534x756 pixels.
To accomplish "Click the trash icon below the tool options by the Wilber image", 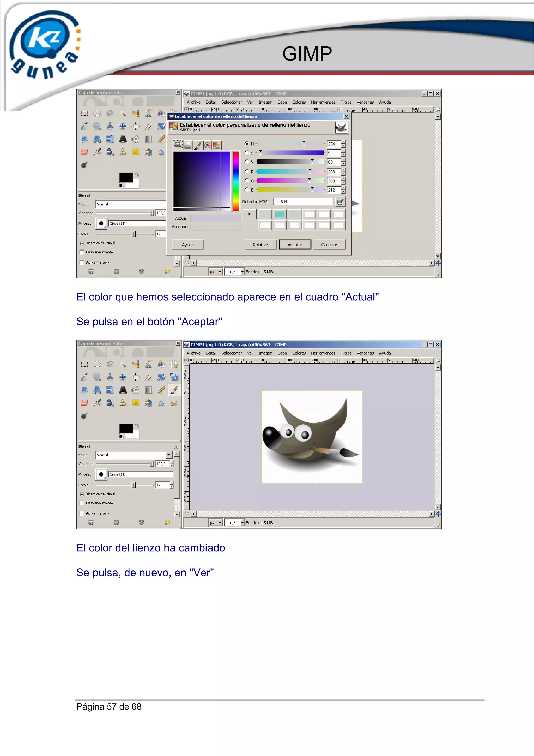I will click(142, 522).
